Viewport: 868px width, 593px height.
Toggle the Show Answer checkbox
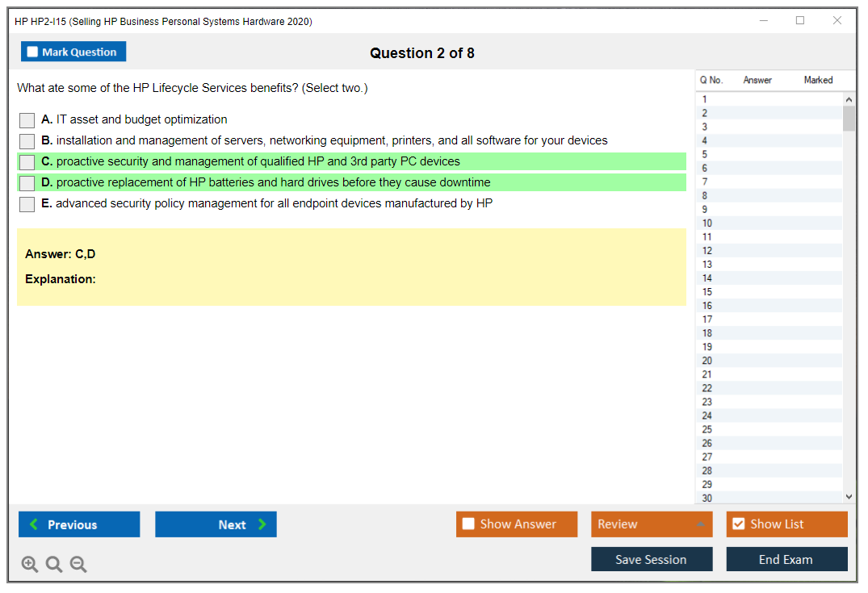[x=469, y=524]
